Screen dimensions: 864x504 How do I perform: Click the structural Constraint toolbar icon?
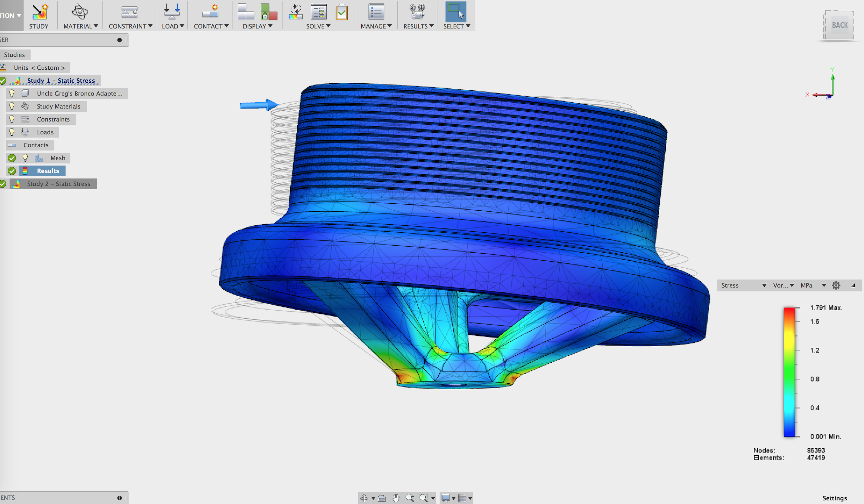tap(129, 12)
